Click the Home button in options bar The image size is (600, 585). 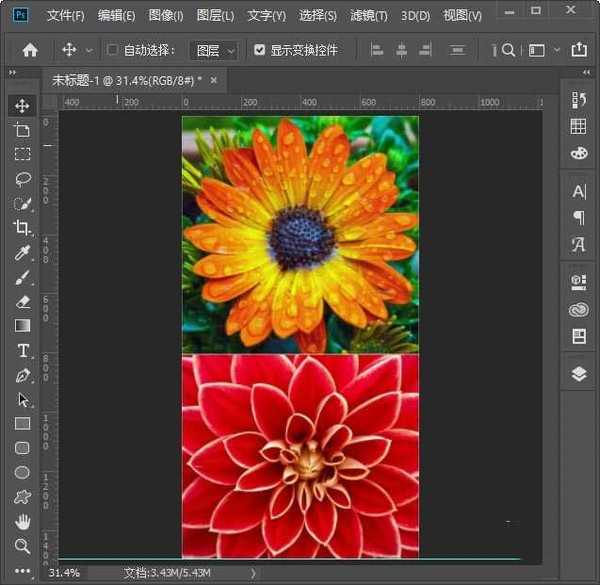(30, 50)
